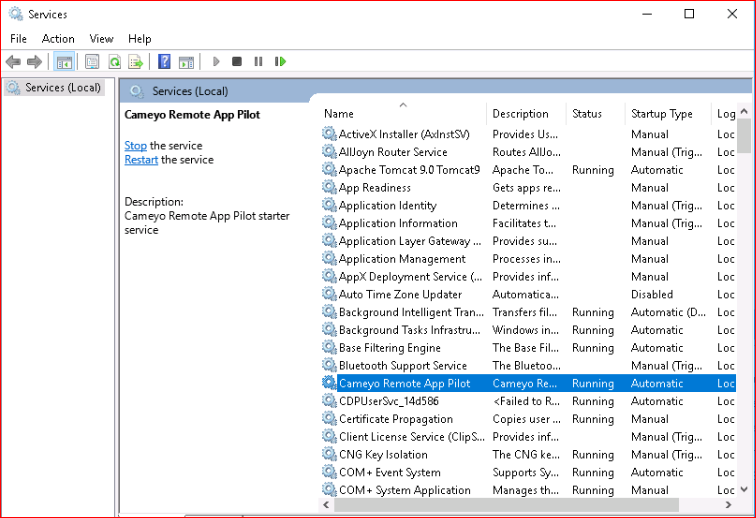Click the Forward arrow toolbar icon
This screenshot has height=518, width=756.
point(34,62)
